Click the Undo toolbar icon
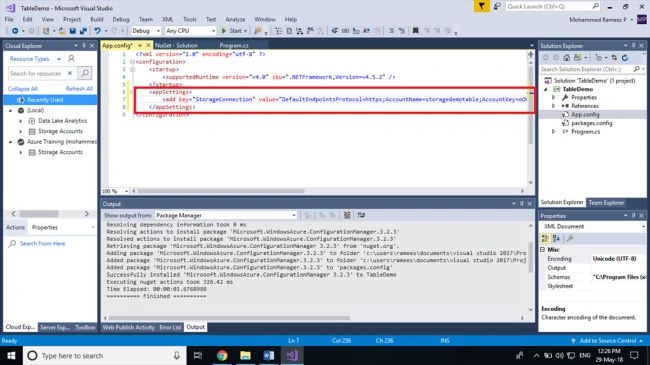The height and width of the screenshot is (365, 650). coord(97,31)
